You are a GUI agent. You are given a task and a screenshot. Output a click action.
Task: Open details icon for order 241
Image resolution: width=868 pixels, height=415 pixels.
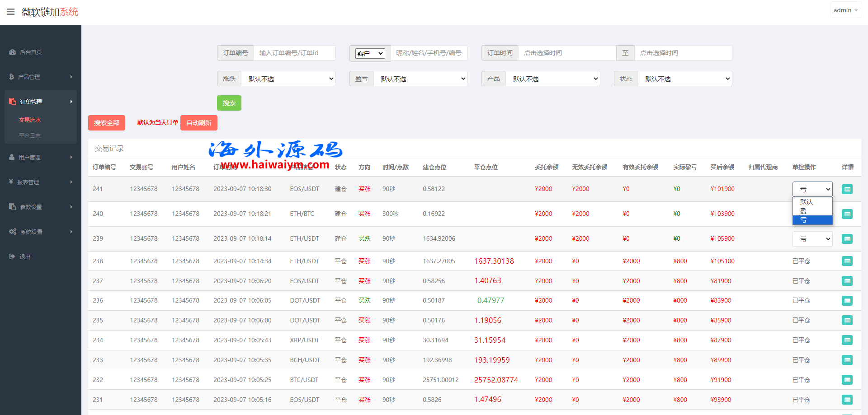(x=847, y=189)
